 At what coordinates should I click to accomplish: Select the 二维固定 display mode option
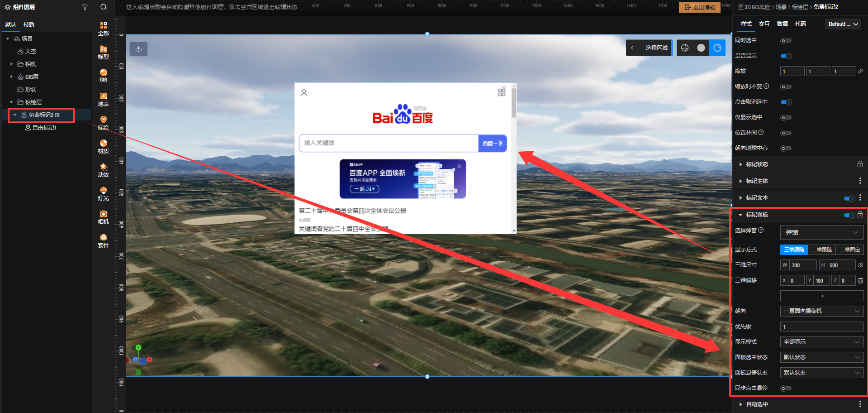coord(849,250)
